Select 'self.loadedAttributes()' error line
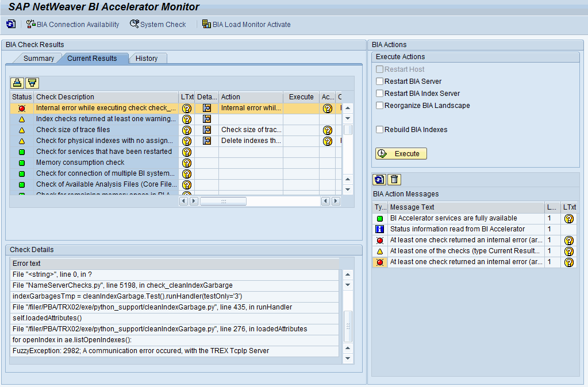 click(174, 318)
